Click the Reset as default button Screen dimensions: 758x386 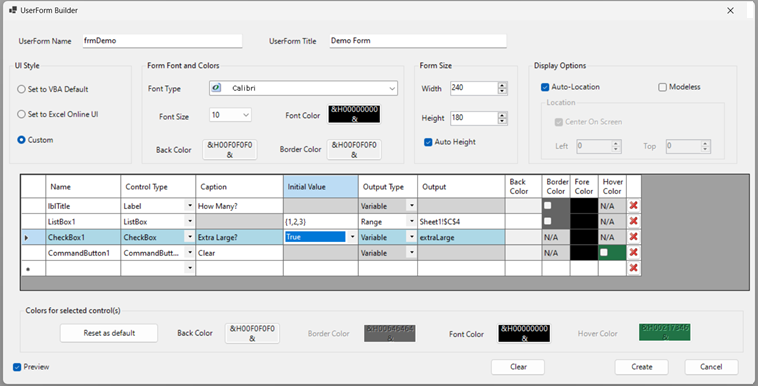tap(109, 333)
